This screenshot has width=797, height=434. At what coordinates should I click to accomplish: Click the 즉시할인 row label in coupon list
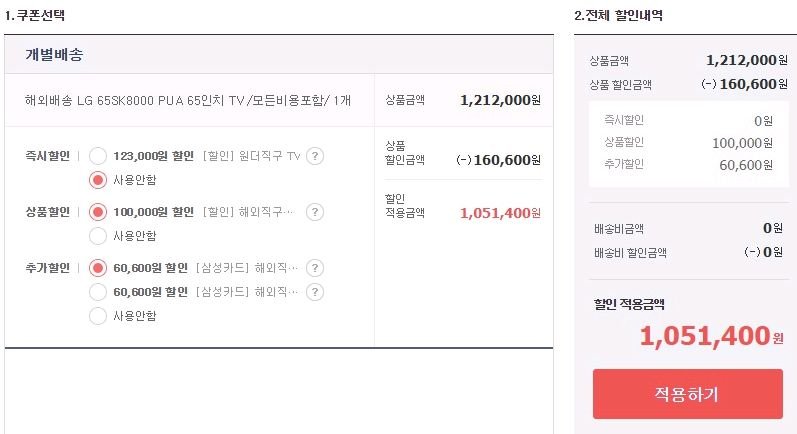48,156
